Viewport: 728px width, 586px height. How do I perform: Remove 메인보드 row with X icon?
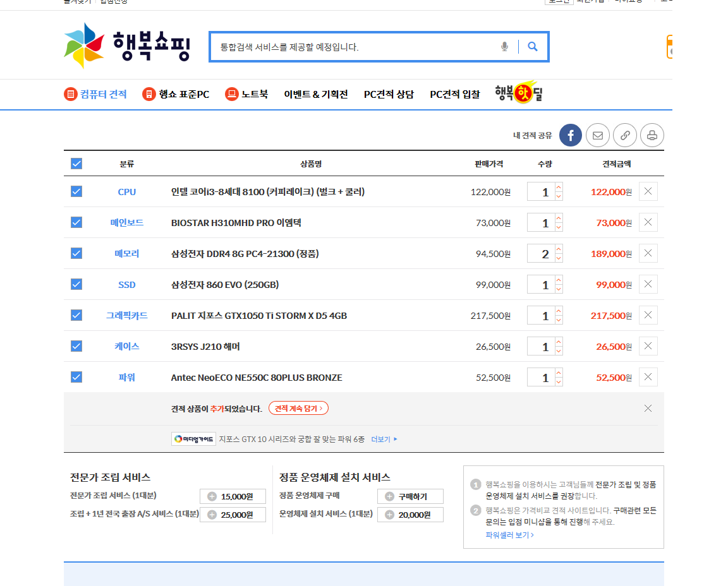point(648,222)
